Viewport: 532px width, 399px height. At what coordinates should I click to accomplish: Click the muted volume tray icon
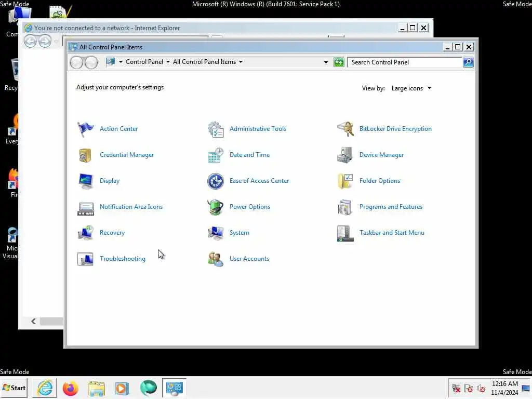click(481, 388)
